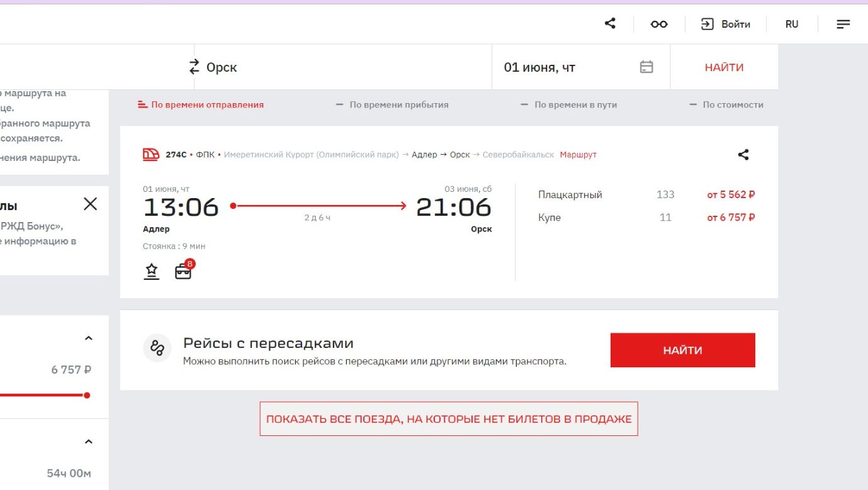Sort by cost (По стоимости)
Image resolution: width=868 pixels, height=490 pixels.
[x=726, y=105]
